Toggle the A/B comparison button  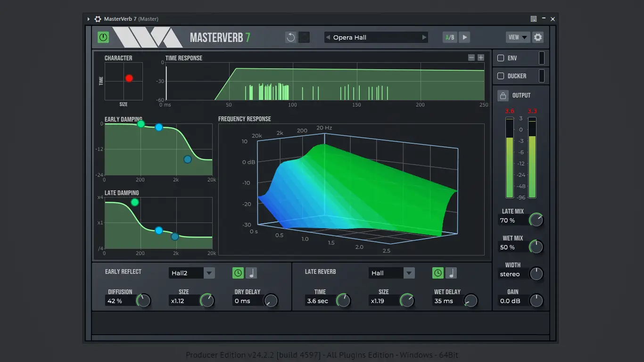coord(450,37)
